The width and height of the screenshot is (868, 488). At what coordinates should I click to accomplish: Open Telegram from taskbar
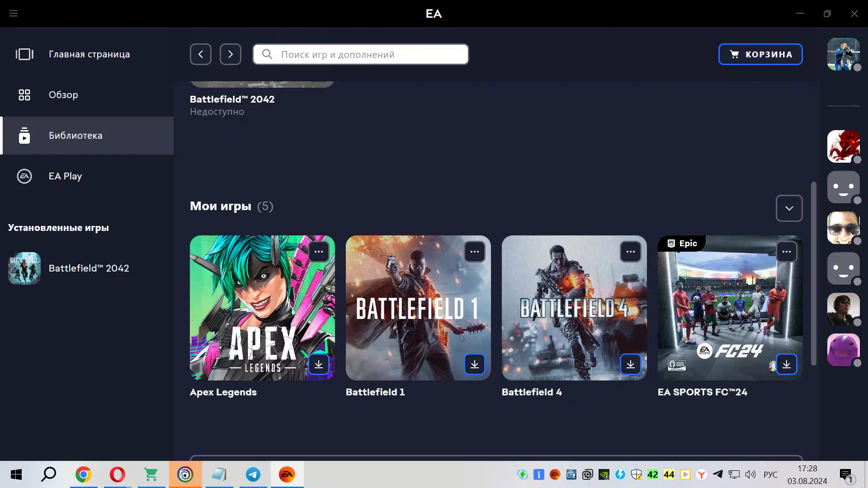[253, 474]
